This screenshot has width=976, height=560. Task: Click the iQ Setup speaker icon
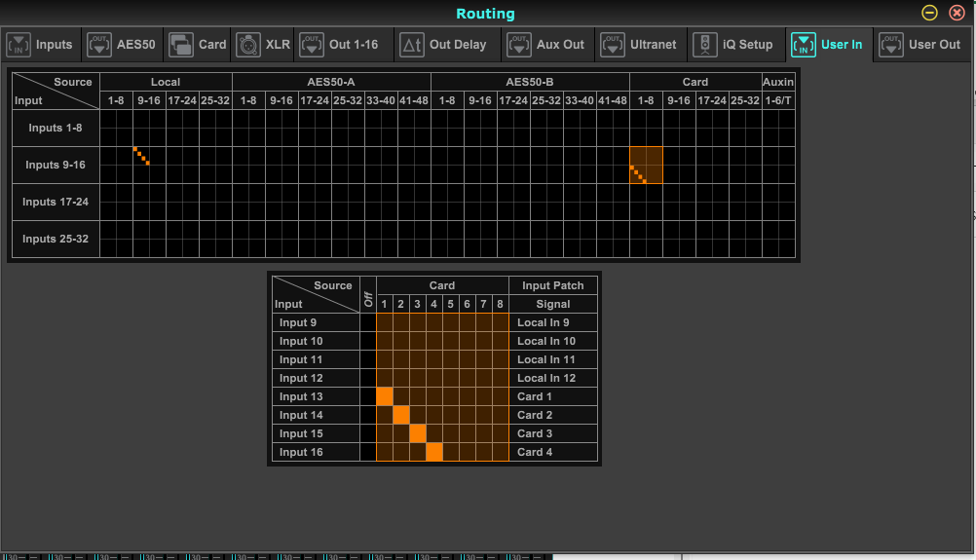pos(705,45)
